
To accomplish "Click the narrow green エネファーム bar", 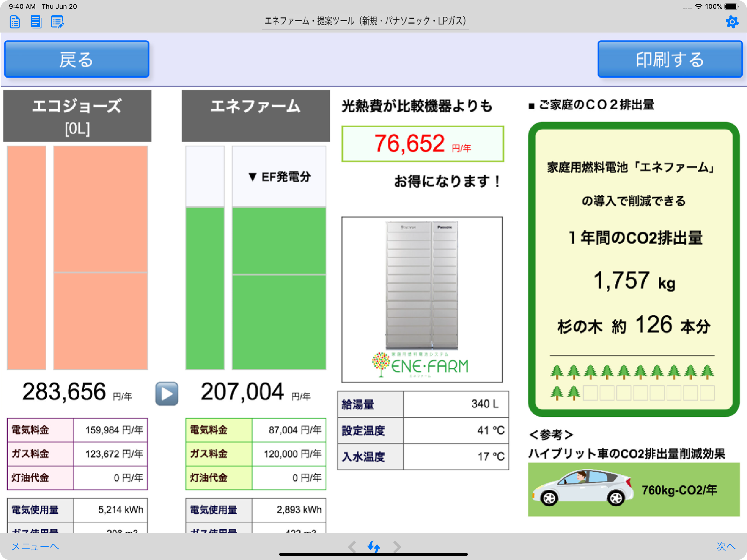I will [205, 288].
